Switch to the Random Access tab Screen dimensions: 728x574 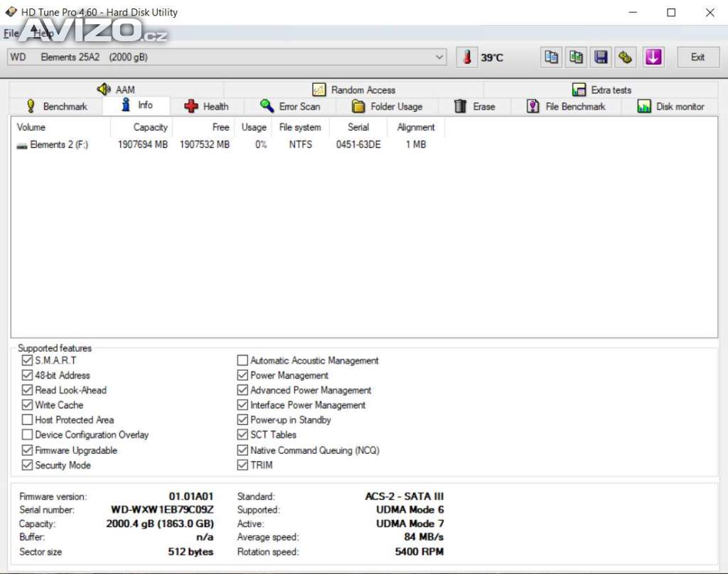pos(354,90)
